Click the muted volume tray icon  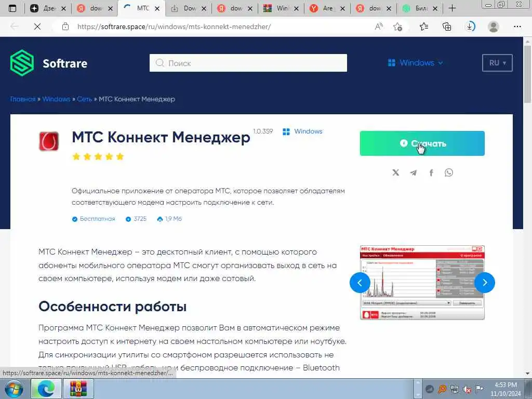coord(467,389)
